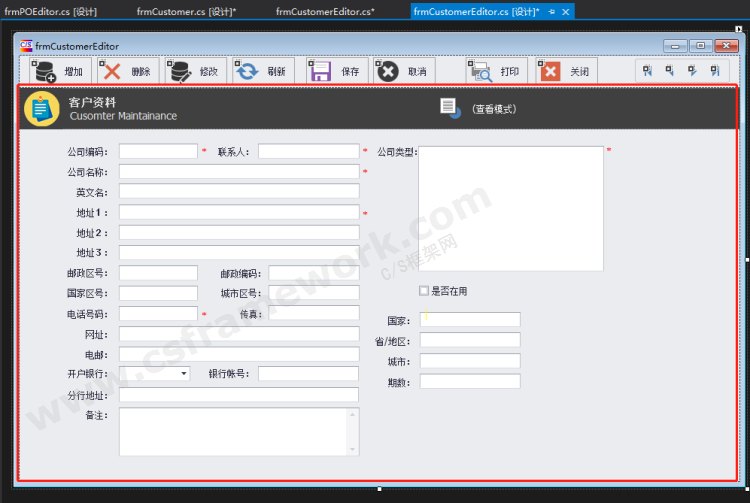Close the active frmCustomerEditor.cs design tab
Viewport: 750px width, 503px height.
[x=566, y=12]
